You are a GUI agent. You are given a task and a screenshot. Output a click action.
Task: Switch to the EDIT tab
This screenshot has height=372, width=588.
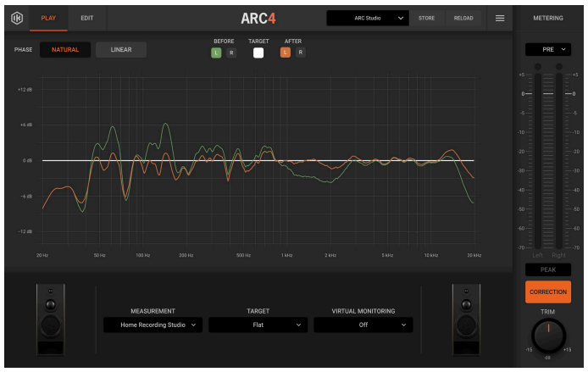coord(87,18)
